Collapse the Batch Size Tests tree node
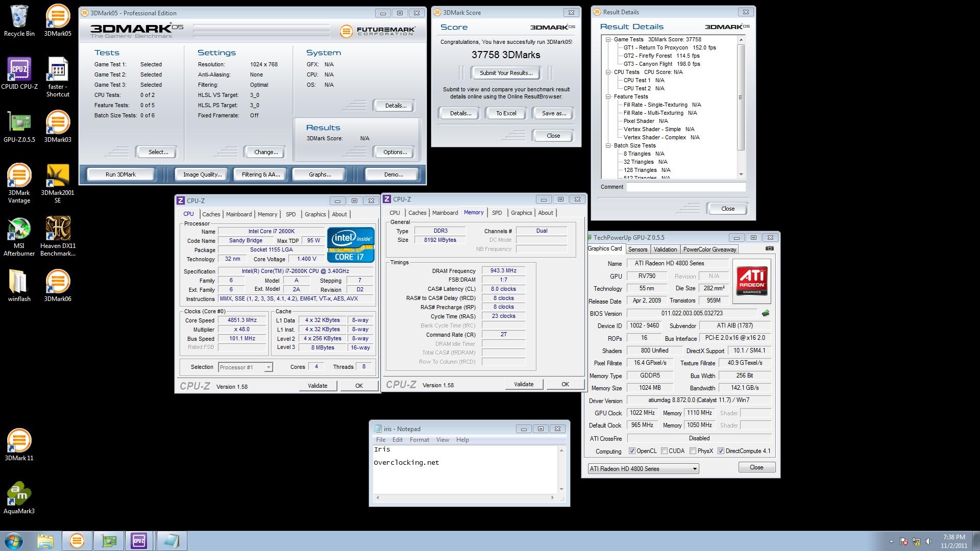This screenshot has width=980, height=551. [x=608, y=145]
